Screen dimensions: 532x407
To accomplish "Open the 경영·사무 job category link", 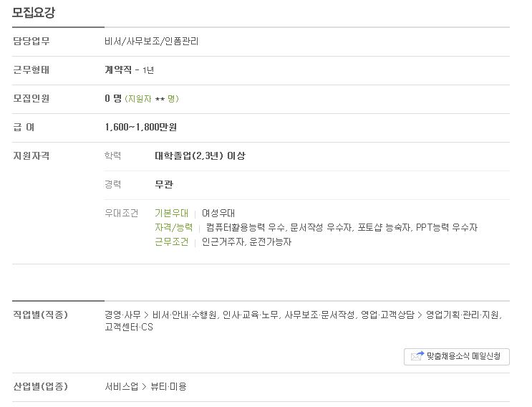I will point(122,315).
